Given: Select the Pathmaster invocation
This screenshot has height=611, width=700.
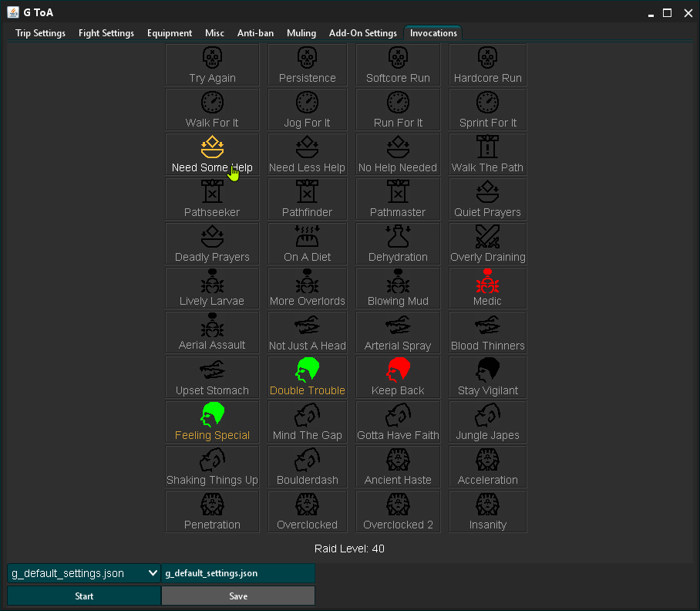Looking at the screenshot, I should (x=398, y=199).
